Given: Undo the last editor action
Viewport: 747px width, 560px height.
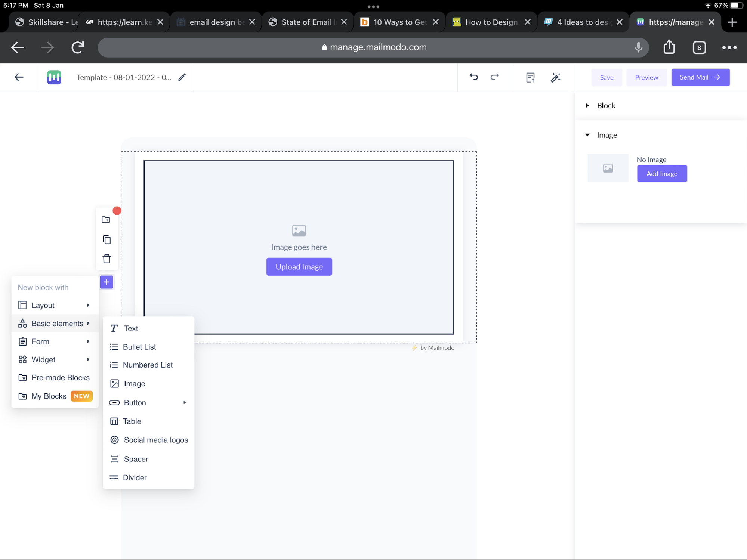Looking at the screenshot, I should tap(473, 77).
